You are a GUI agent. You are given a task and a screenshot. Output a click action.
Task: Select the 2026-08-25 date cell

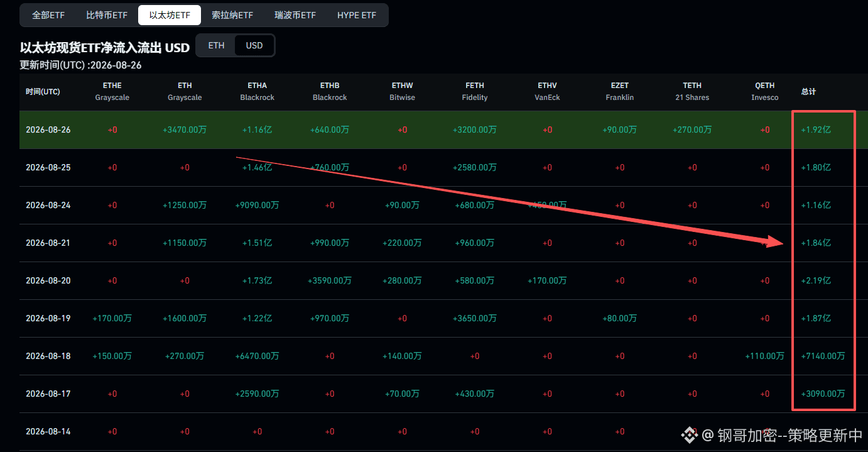(x=48, y=167)
